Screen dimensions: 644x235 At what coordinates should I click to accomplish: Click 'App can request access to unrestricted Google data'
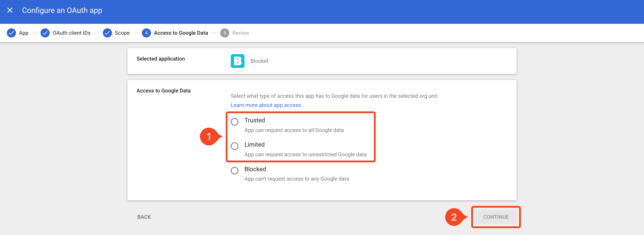tap(306, 154)
